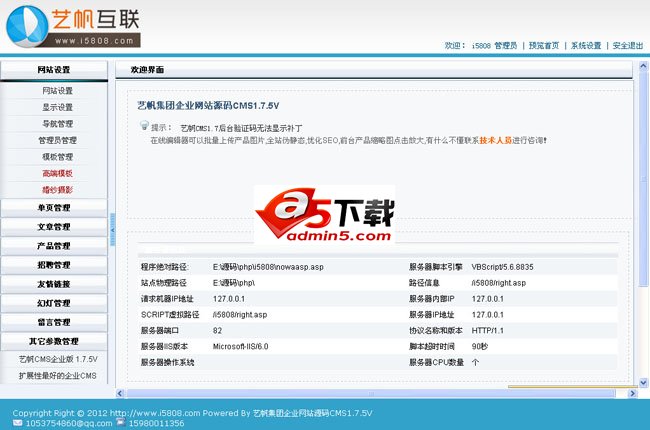Click the vertical scrollbar down arrow
Screen dimensions: 650x430
[x=643, y=382]
